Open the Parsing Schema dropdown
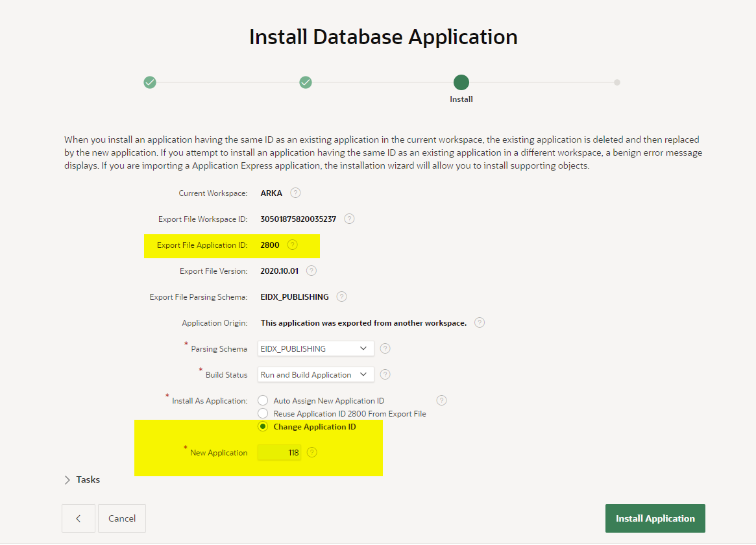Viewport: 756px width, 545px height. [x=315, y=348]
